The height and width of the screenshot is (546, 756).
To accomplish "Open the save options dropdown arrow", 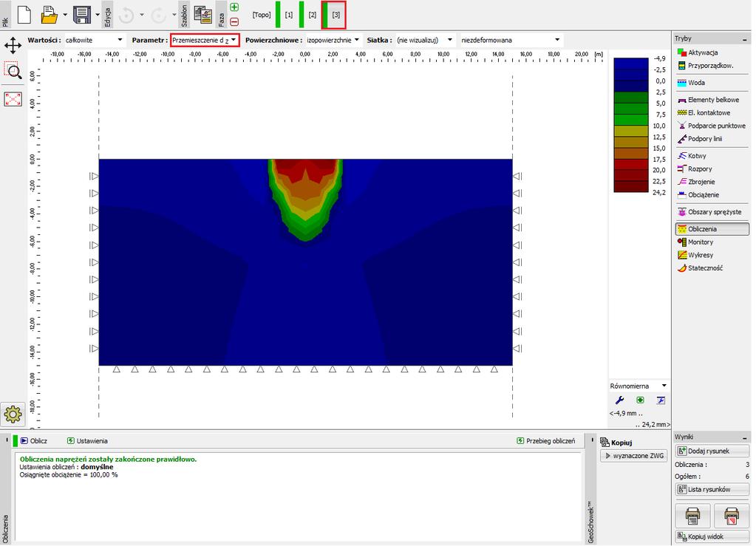I will (98, 15).
